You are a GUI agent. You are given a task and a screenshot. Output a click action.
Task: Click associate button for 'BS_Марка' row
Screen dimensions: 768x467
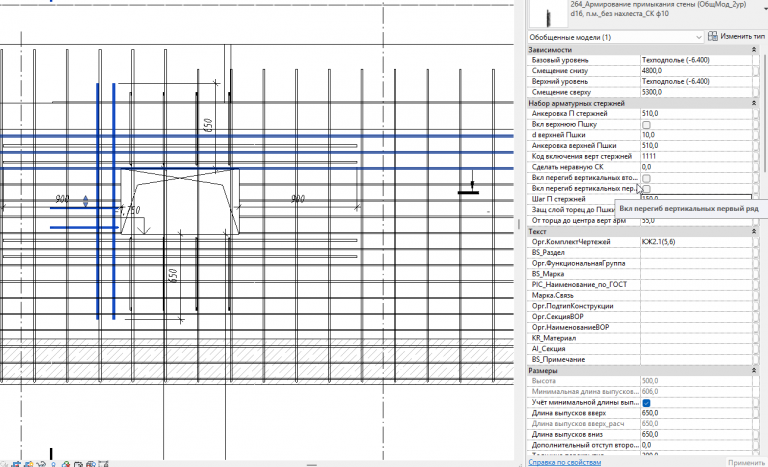pos(756,274)
